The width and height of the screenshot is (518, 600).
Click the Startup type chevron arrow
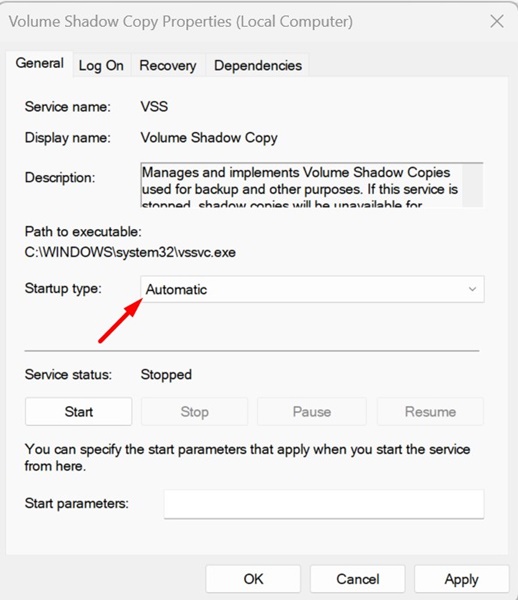pos(472,289)
